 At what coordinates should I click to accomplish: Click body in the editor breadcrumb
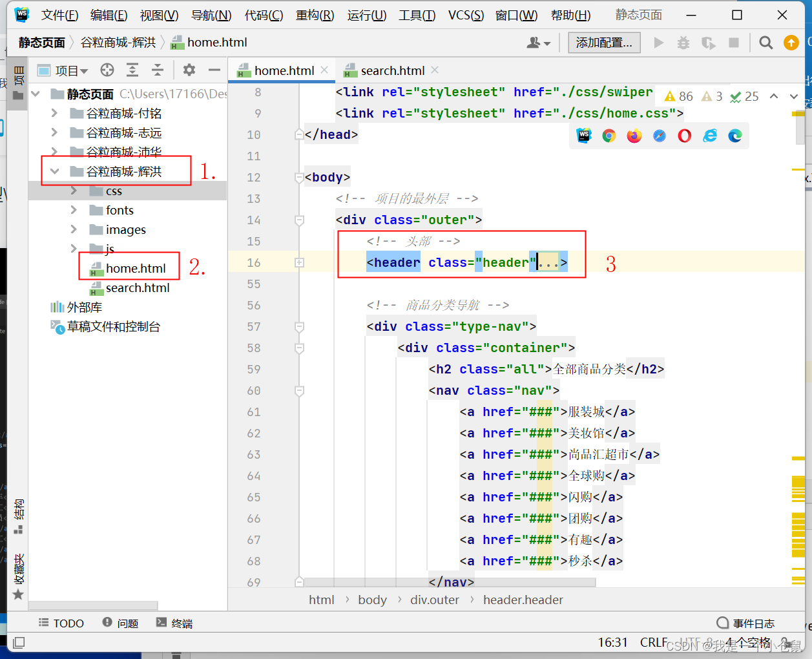coord(372,600)
